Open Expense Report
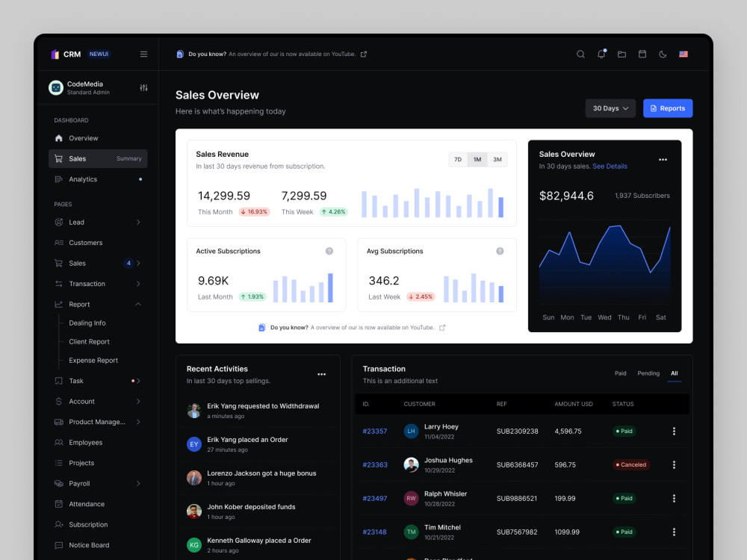The height and width of the screenshot is (560, 747). [93, 360]
